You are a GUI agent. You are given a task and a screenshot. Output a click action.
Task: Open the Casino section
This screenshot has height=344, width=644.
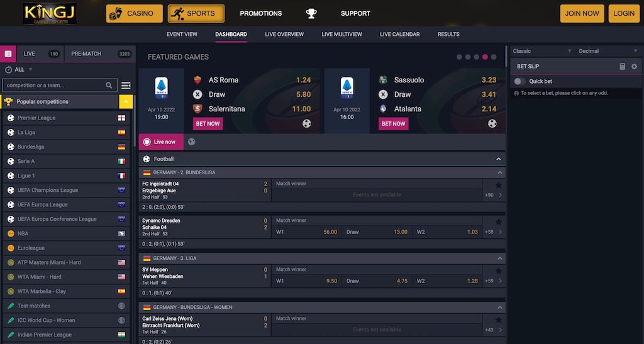[135, 14]
